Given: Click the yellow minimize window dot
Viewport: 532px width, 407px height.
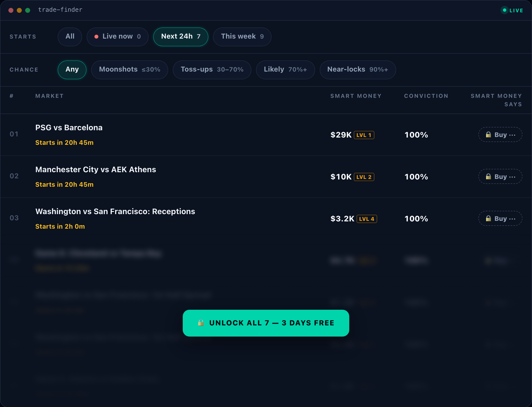Looking at the screenshot, I should [x=19, y=10].
